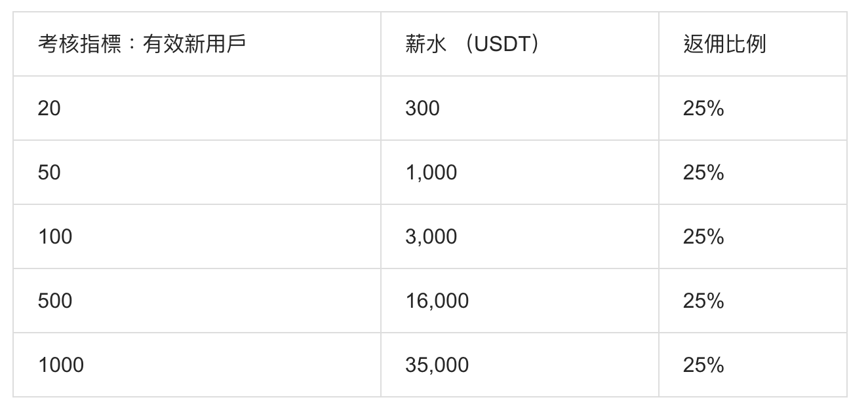Click the cell with 50 users

[197, 172]
